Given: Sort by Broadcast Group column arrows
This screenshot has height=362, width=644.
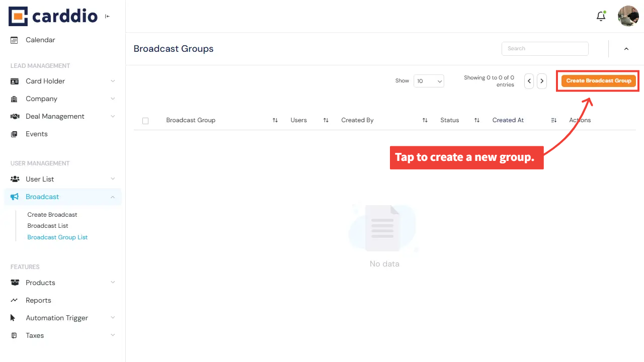Looking at the screenshot, I should click(275, 120).
